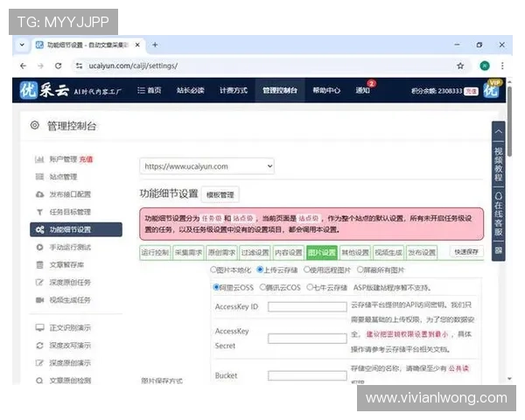Open 首页 in the top navigation
The image size is (525, 420).
point(150,90)
